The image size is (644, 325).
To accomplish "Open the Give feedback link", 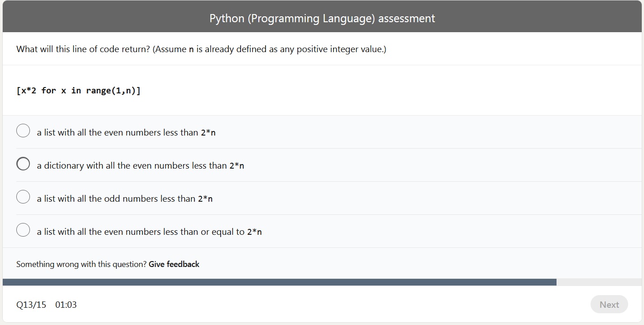I will 174,264.
